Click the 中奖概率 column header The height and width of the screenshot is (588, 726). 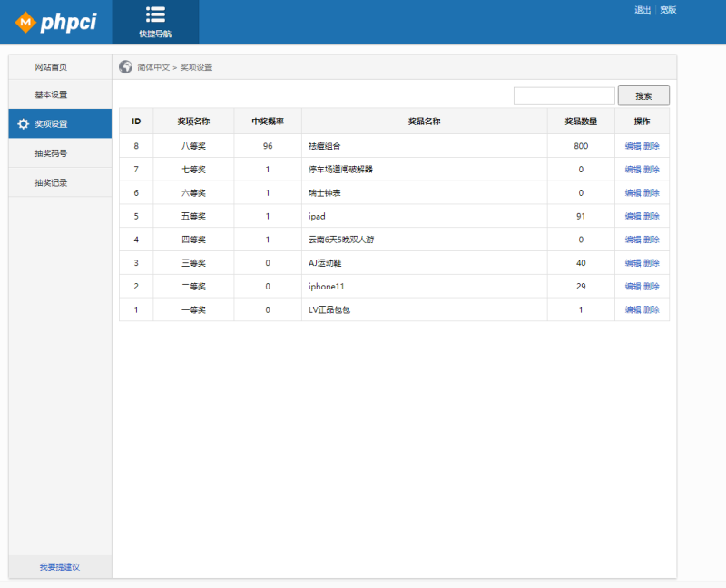(268, 122)
